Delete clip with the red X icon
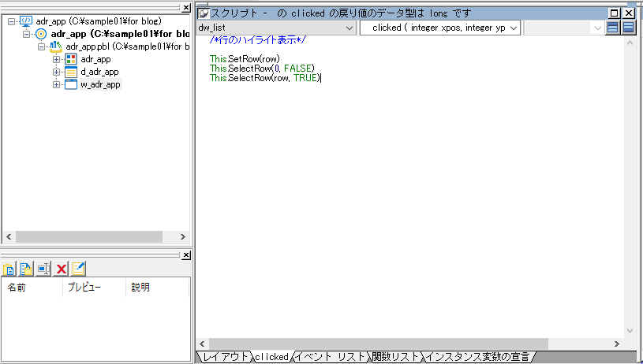This screenshot has width=643, height=364. point(61,269)
